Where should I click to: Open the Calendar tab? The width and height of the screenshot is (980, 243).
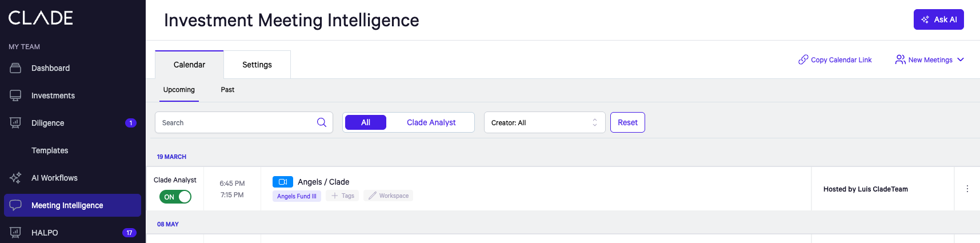click(x=189, y=65)
